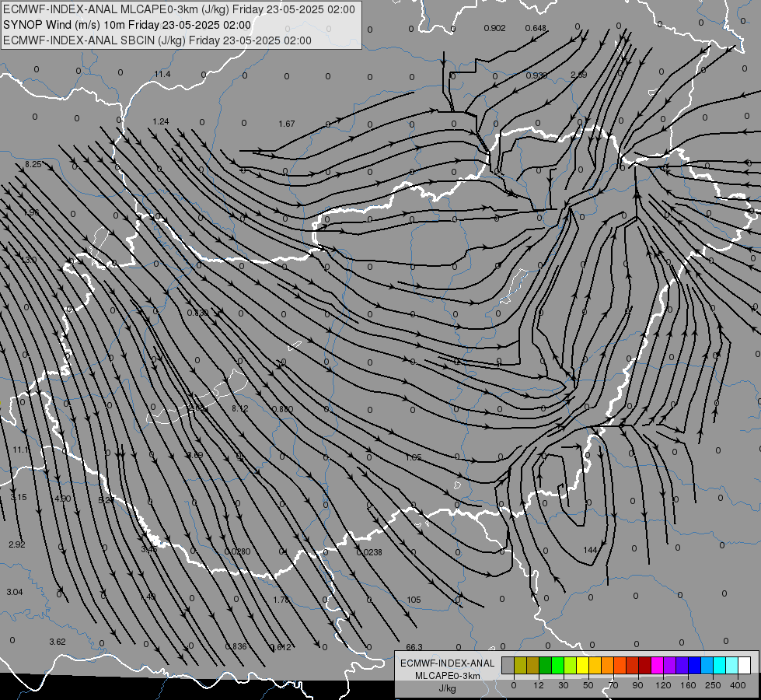Click the map value 1.78
761x700 pixels.
tap(281, 600)
